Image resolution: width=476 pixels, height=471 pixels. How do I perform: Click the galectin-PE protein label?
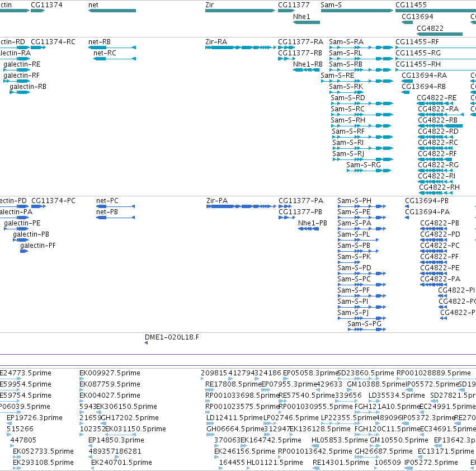pyautogui.click(x=22, y=223)
